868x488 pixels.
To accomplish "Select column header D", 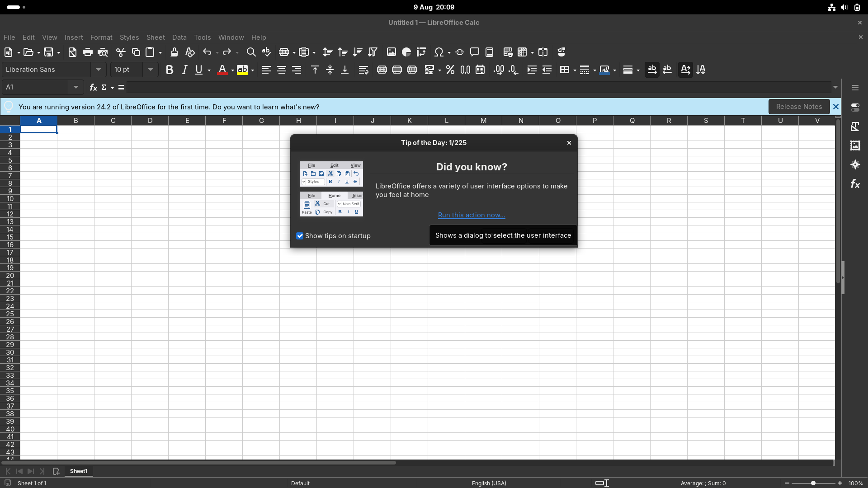I will coord(150,121).
